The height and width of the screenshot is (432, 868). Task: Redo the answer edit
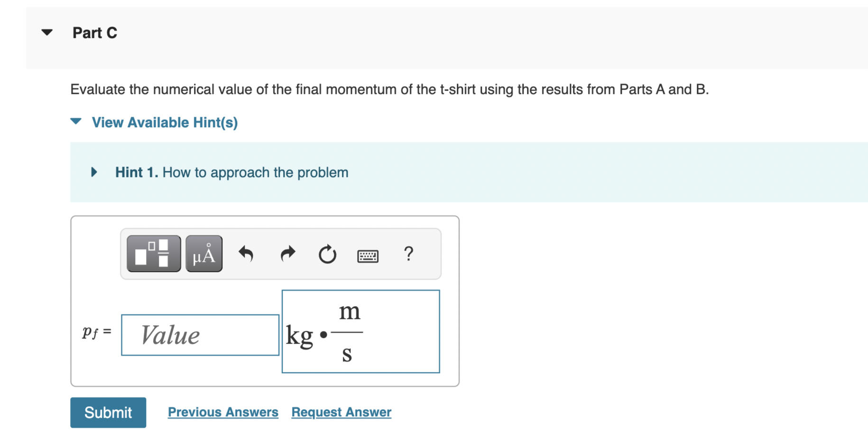point(287,254)
